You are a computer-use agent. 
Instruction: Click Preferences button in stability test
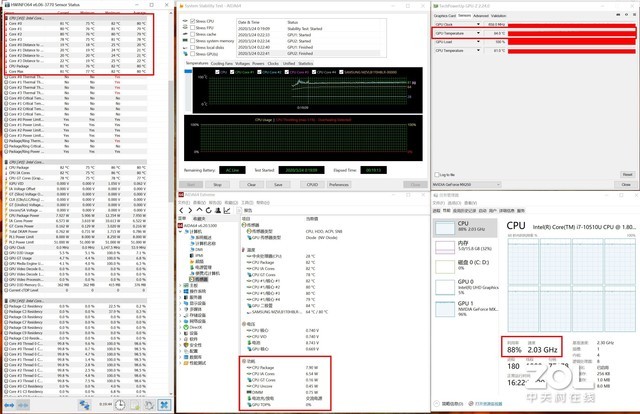pyautogui.click(x=339, y=185)
